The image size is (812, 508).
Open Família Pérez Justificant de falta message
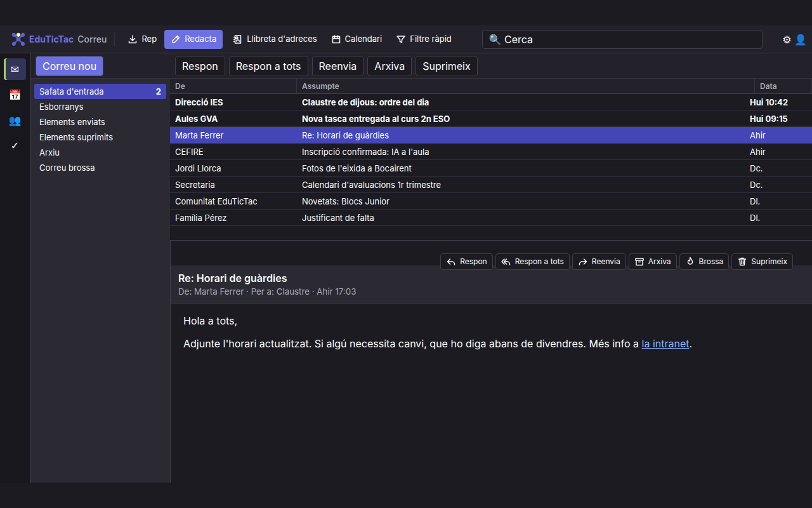[491, 218]
